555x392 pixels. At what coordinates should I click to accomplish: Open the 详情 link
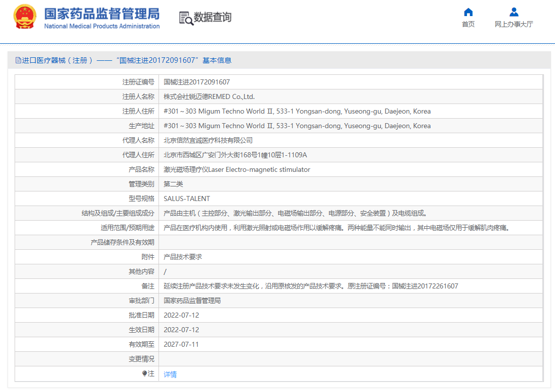pos(170,374)
